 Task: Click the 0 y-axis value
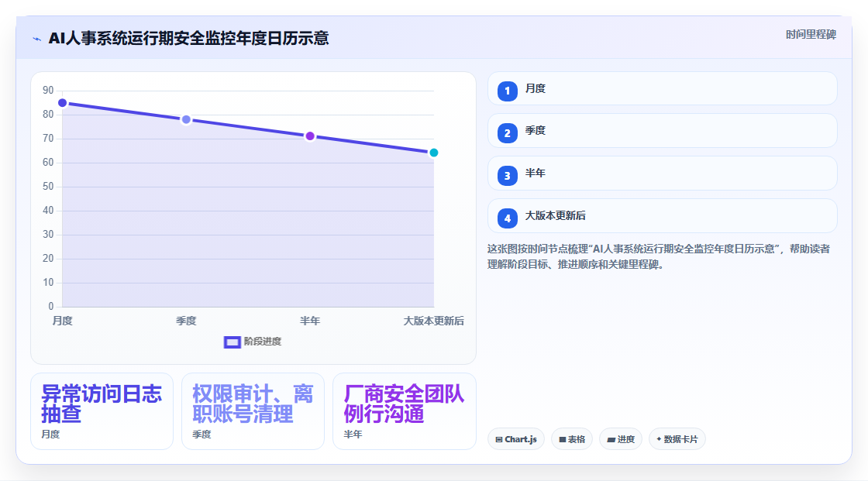click(x=51, y=306)
